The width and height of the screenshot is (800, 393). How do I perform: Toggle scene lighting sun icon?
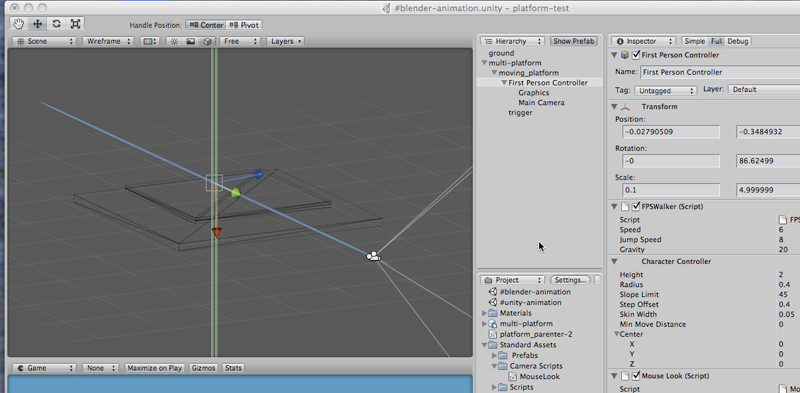point(174,41)
